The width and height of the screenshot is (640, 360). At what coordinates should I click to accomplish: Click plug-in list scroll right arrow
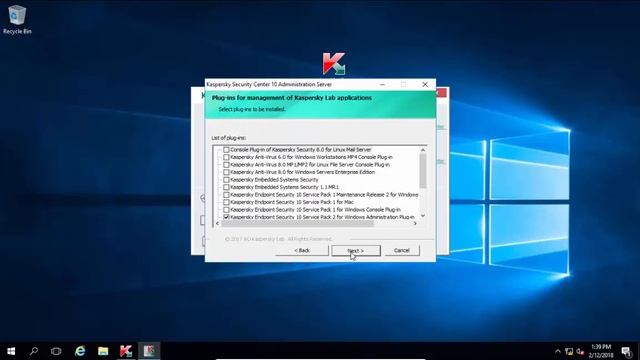(415, 223)
